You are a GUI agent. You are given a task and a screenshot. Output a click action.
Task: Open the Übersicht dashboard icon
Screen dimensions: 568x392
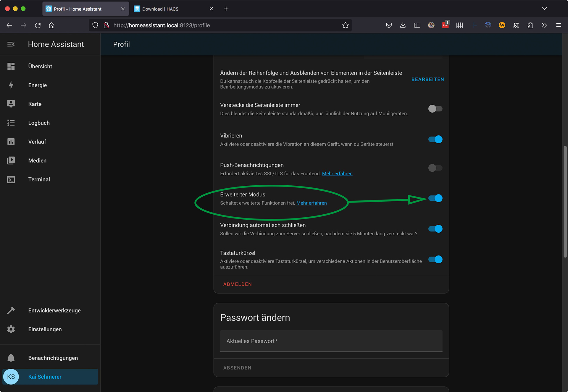(x=11, y=66)
